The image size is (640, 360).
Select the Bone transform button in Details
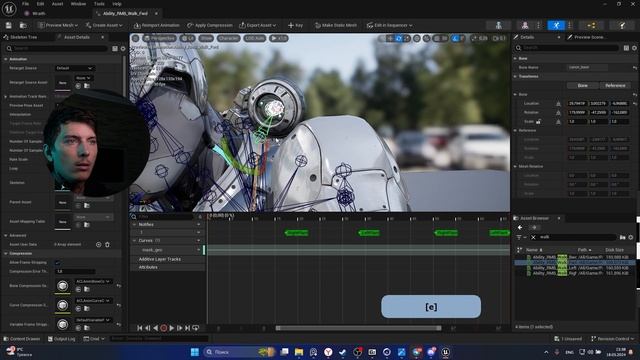(x=583, y=85)
